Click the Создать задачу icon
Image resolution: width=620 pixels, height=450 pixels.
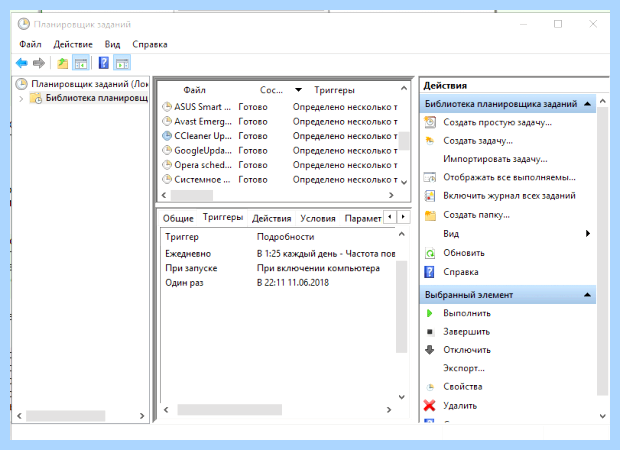[x=430, y=141]
